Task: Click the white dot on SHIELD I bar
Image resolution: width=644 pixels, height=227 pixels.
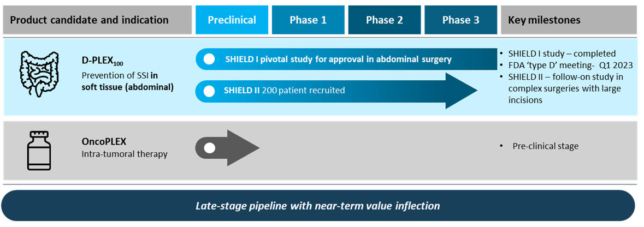Action: click(209, 59)
